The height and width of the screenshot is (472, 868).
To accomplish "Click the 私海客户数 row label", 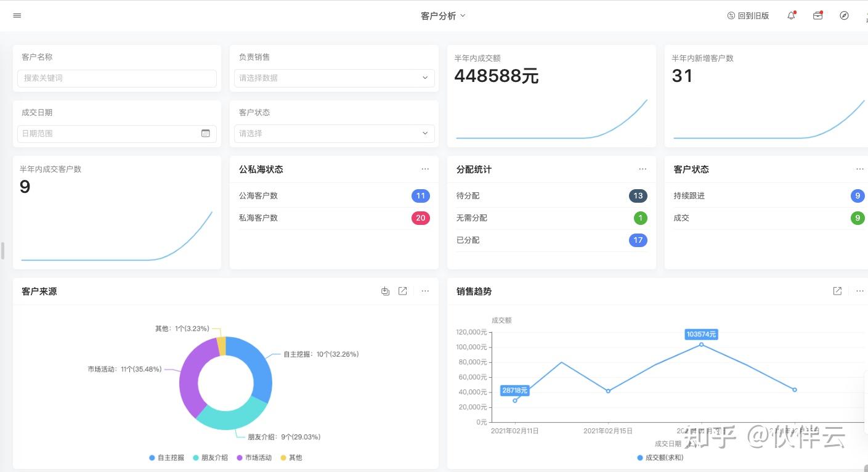I will (x=258, y=218).
